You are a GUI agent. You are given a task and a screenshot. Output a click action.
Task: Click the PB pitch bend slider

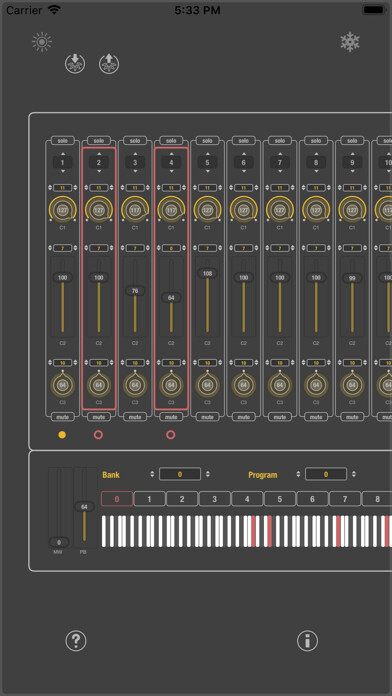click(x=84, y=506)
